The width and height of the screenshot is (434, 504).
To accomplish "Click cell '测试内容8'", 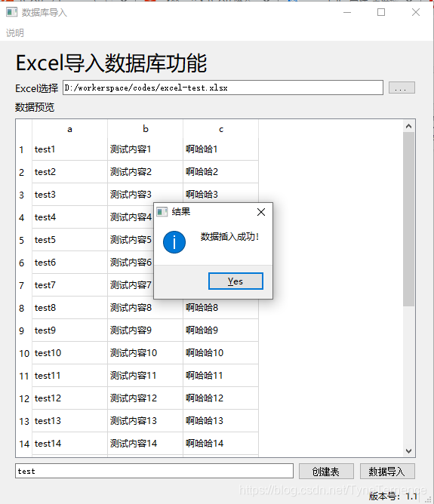I will (146, 308).
